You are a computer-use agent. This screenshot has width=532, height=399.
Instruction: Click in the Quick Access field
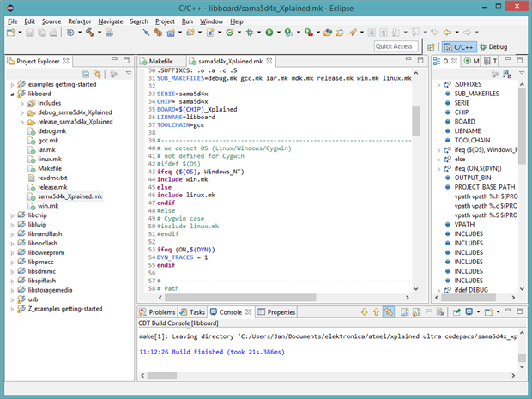pyautogui.click(x=396, y=46)
